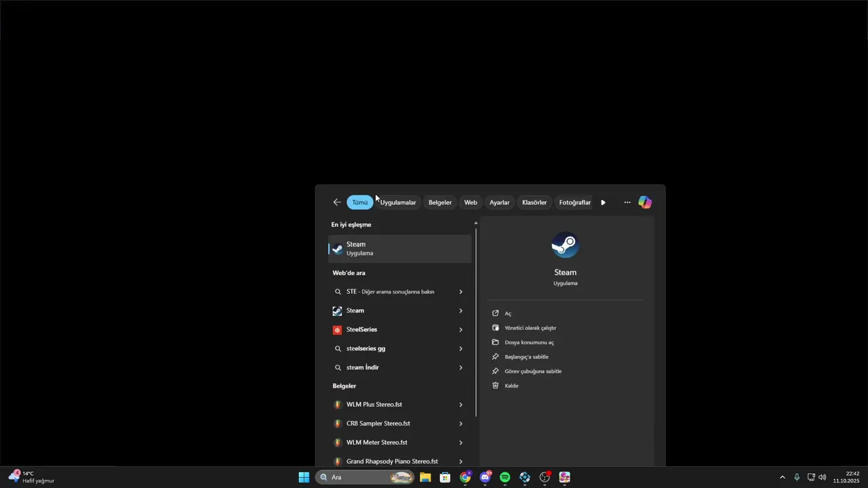Viewport: 868px width, 488px height.
Task: Open Google Chrome from the taskbar
Action: click(x=465, y=477)
